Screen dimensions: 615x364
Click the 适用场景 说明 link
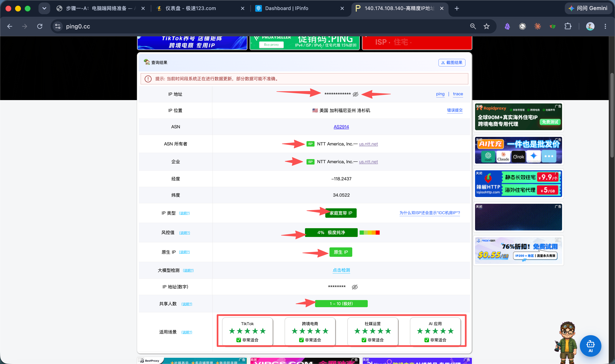187,332
